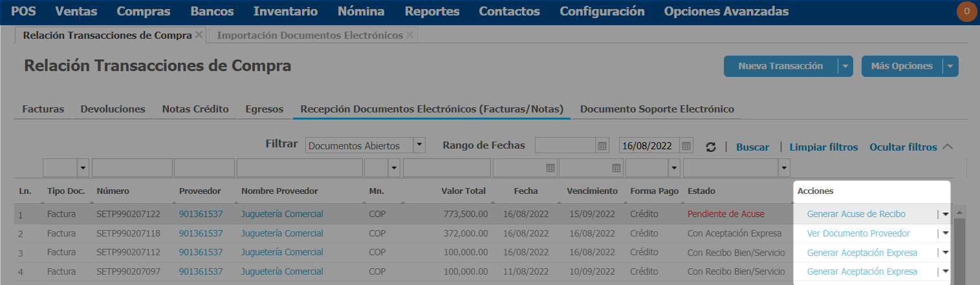This screenshot has width=980, height=285.
Task: Close the Relación Transacciones de Compra tab
Action: coord(199,35)
